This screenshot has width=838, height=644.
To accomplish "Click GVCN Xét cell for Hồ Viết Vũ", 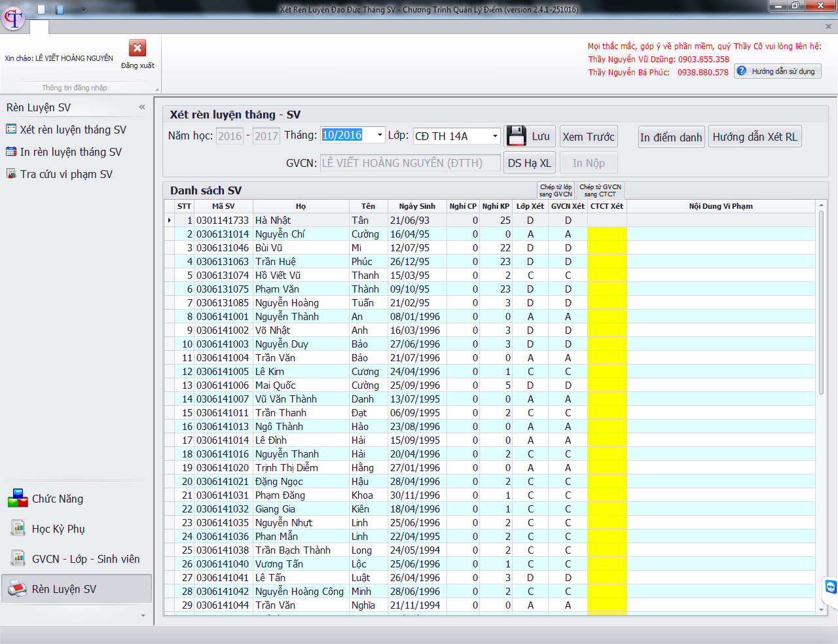I will [568, 276].
